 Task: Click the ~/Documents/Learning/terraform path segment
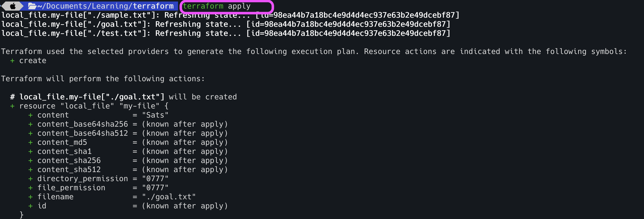(105, 6)
